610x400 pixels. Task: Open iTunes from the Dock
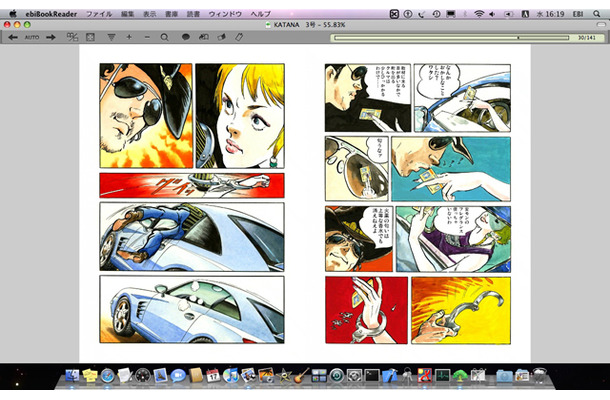[231, 375]
